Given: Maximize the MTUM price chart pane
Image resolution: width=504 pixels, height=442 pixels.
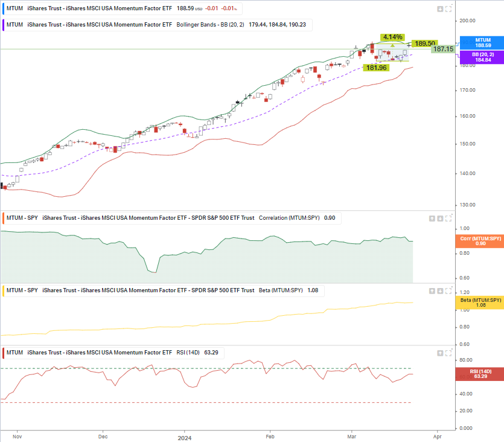Looking at the screenshot, I should [x=448, y=9].
